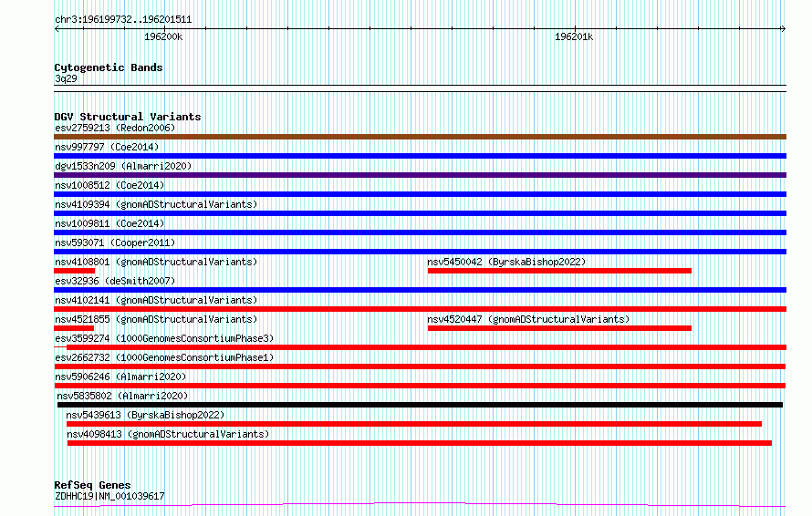Select nsv1009811 (Coe2014) label
This screenshot has height=516, width=812.
109,223
